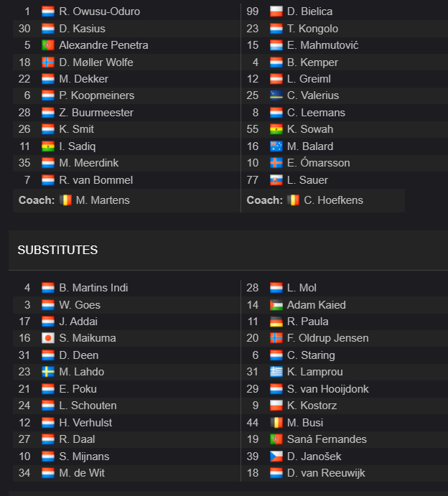Open player R. Owusu-Oduro's profile

point(99,11)
